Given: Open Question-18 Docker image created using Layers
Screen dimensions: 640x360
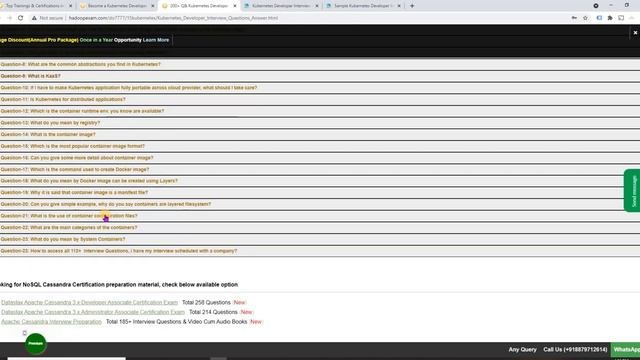Looking at the screenshot, I should coord(320,181).
